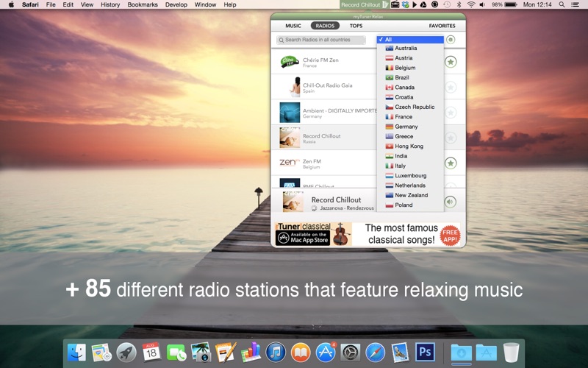
Task: Click the Search Radios in all countries field
Action: point(321,40)
